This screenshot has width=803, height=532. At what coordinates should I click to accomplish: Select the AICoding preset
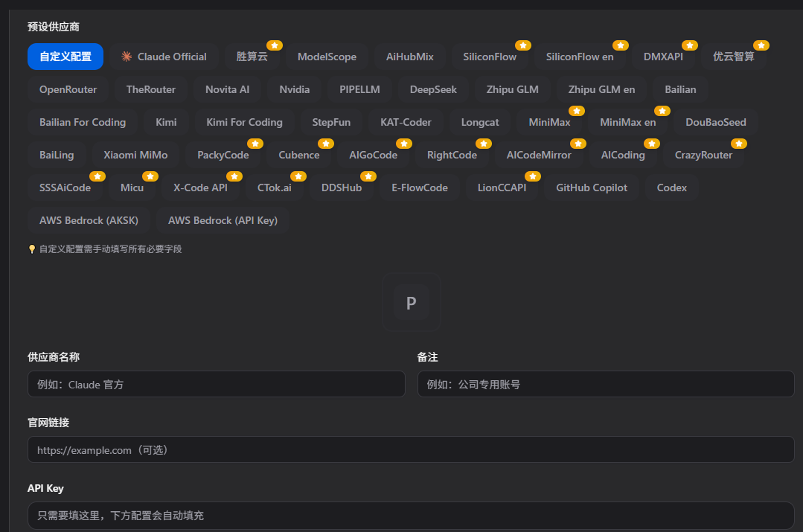click(x=623, y=155)
